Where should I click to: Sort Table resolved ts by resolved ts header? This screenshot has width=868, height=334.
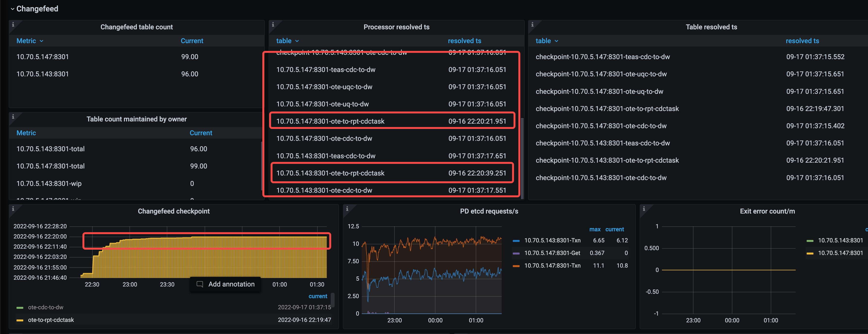(802, 41)
